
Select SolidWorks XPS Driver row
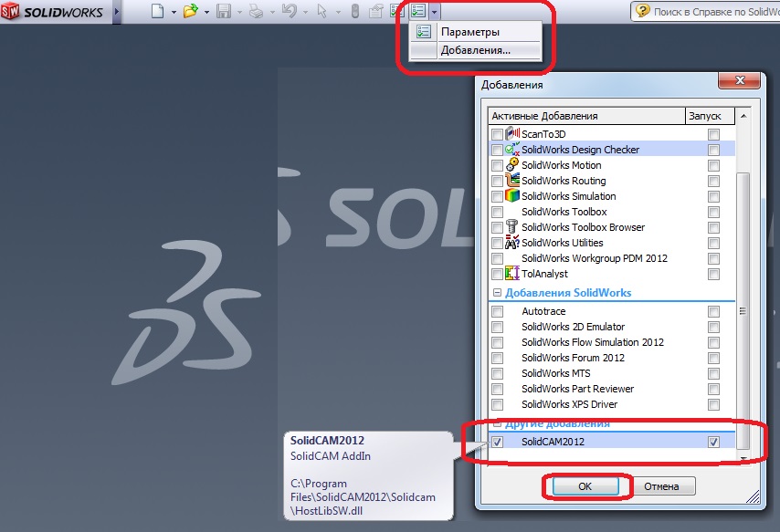[611, 404]
